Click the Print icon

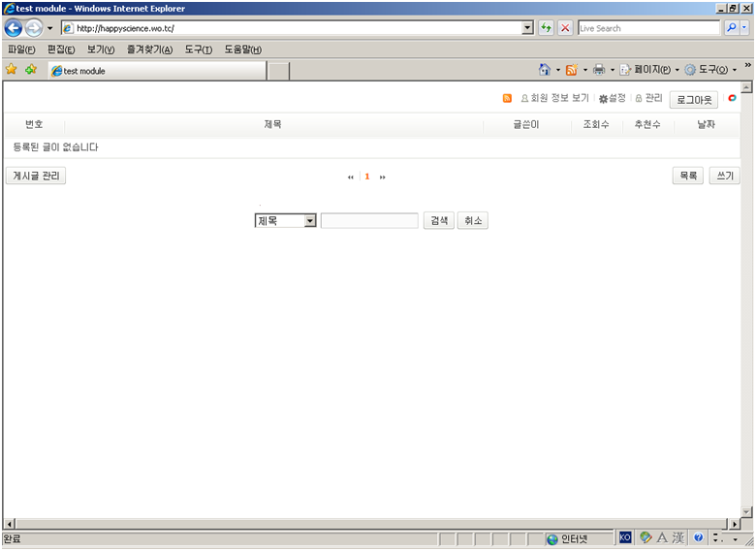(x=599, y=70)
